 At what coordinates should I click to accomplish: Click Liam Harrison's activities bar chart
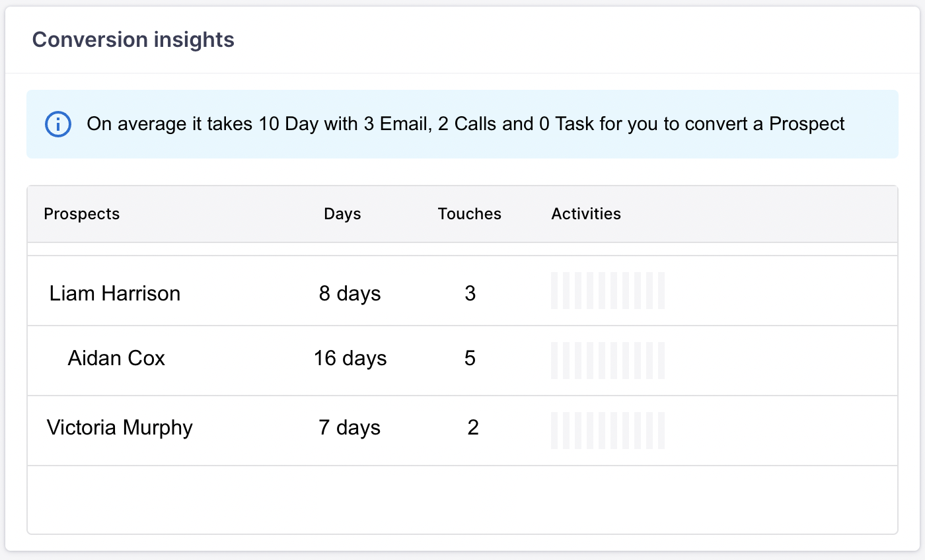tap(608, 291)
